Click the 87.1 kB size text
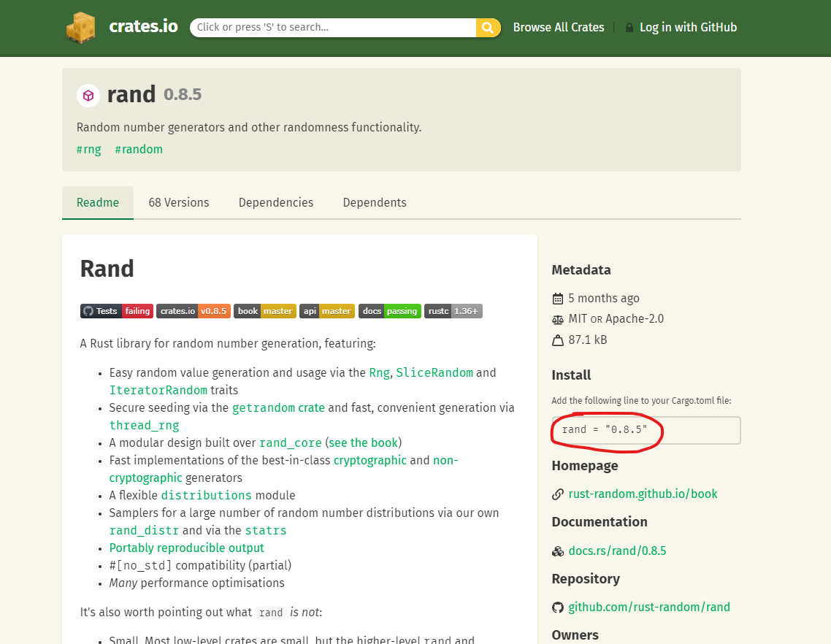The image size is (831, 644). point(588,340)
